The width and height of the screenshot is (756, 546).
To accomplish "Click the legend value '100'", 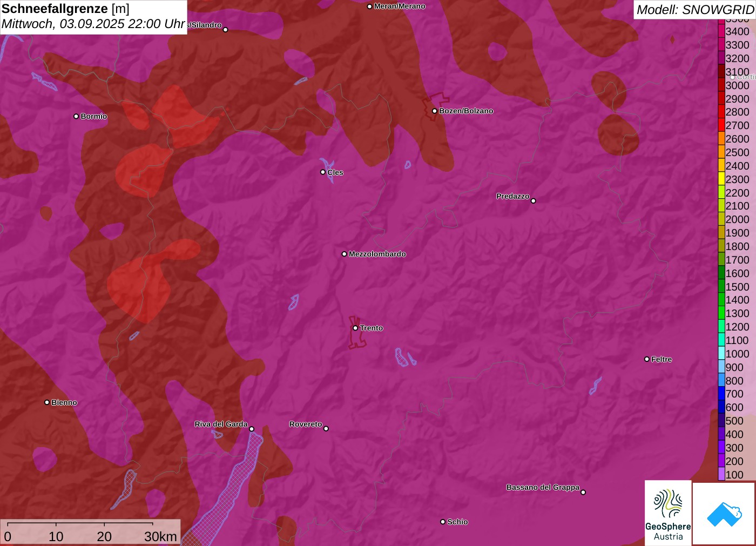I will coord(734,475).
